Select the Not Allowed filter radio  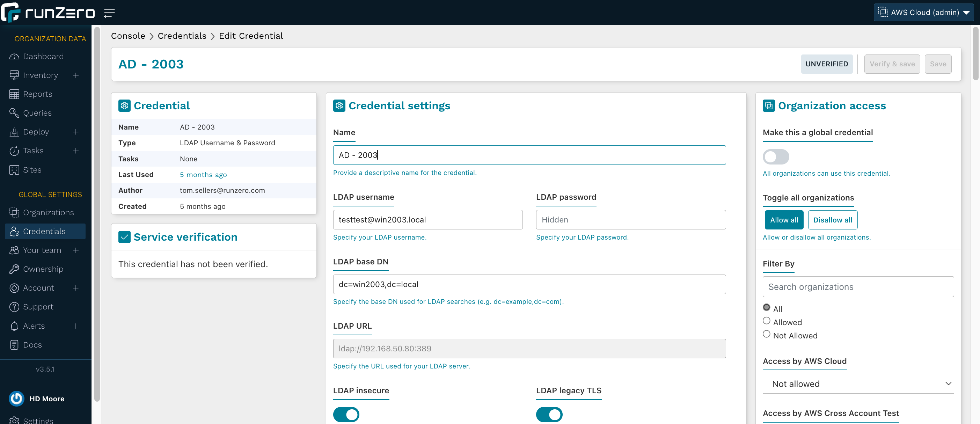(766, 334)
